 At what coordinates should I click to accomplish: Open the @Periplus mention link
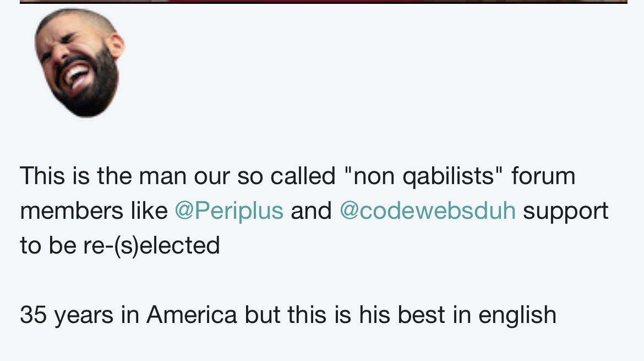tap(229, 211)
